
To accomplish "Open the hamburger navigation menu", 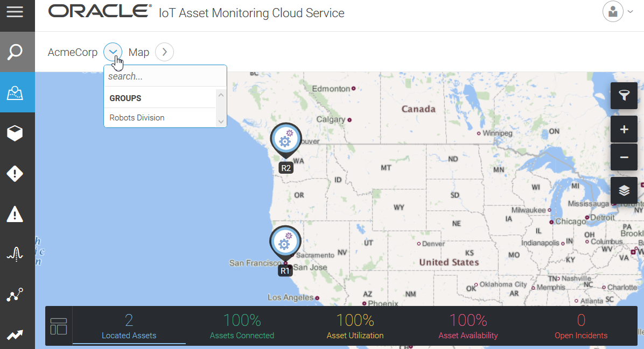I will click(x=15, y=12).
